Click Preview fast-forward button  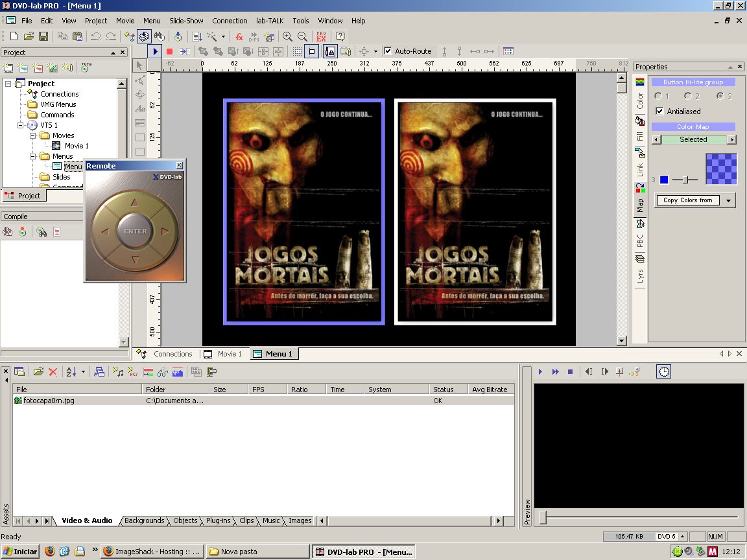[555, 371]
